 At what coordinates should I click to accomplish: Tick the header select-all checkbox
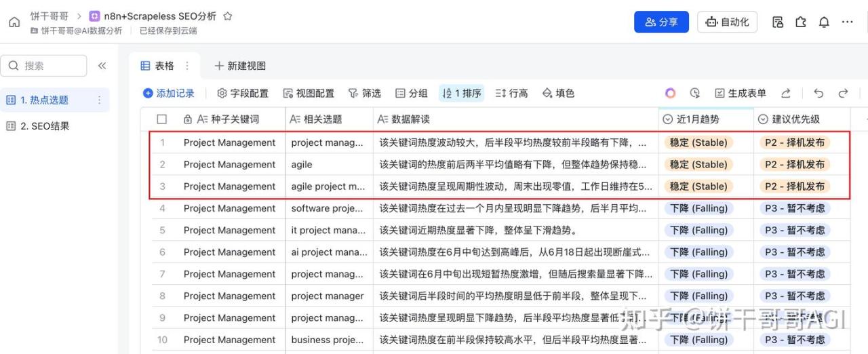click(x=161, y=119)
